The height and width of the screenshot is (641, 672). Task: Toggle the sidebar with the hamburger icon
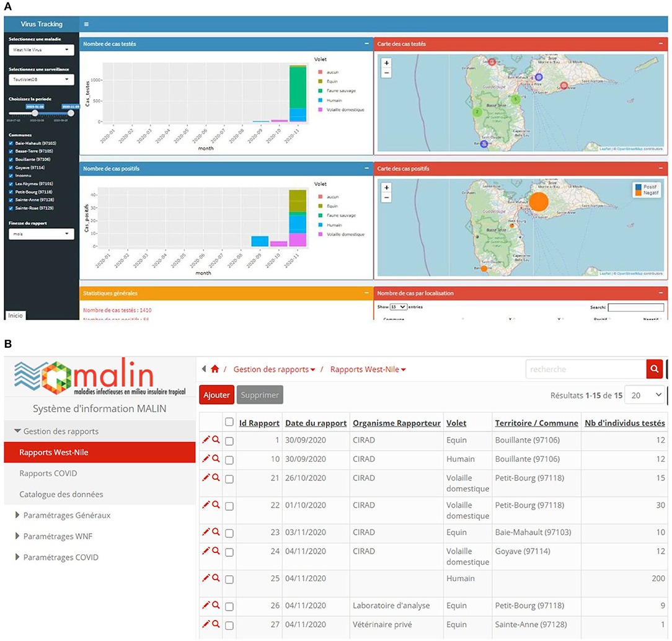click(x=86, y=24)
